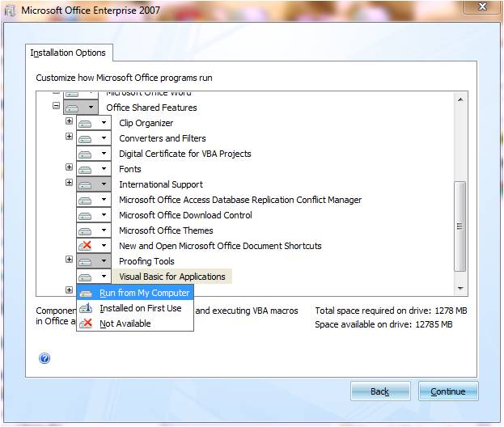Open dropdown arrow for Office Shared Features
This screenshot has width=504, height=427.
pos(91,108)
